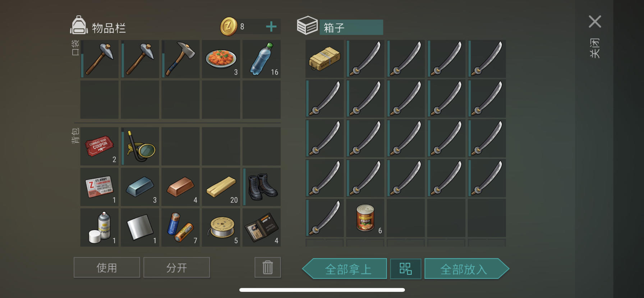This screenshot has width=644, height=298.
Task: Click 全部拿上 to take all
Action: coord(345,268)
